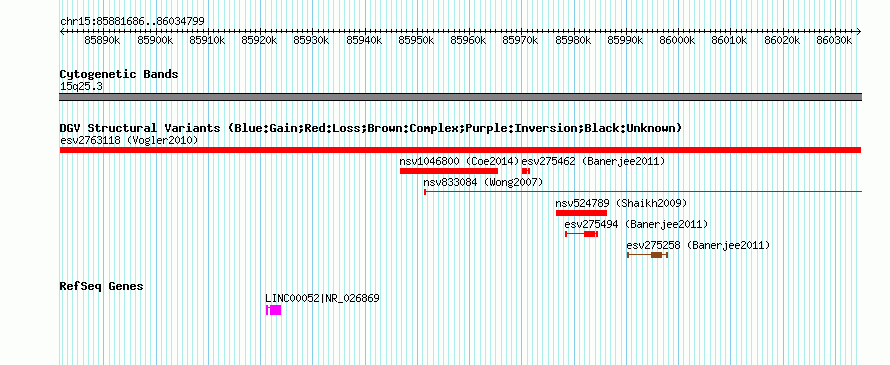Viewport: 890px width, 365px height.
Task: Click the 86010k ruler tick label
Action: click(730, 40)
